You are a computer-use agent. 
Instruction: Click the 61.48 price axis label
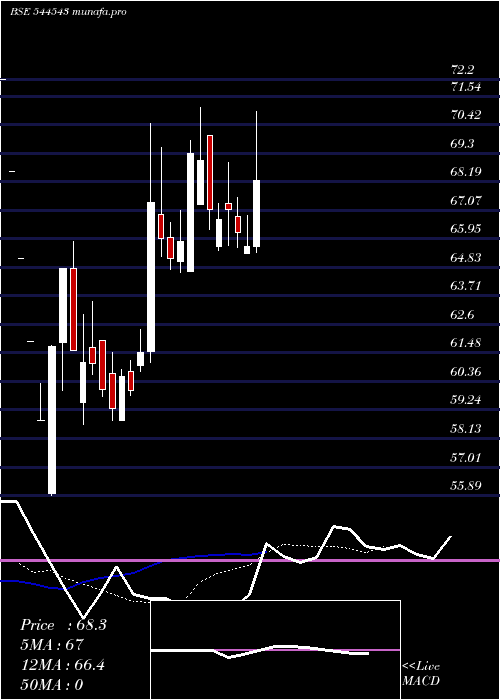pyautogui.click(x=466, y=343)
